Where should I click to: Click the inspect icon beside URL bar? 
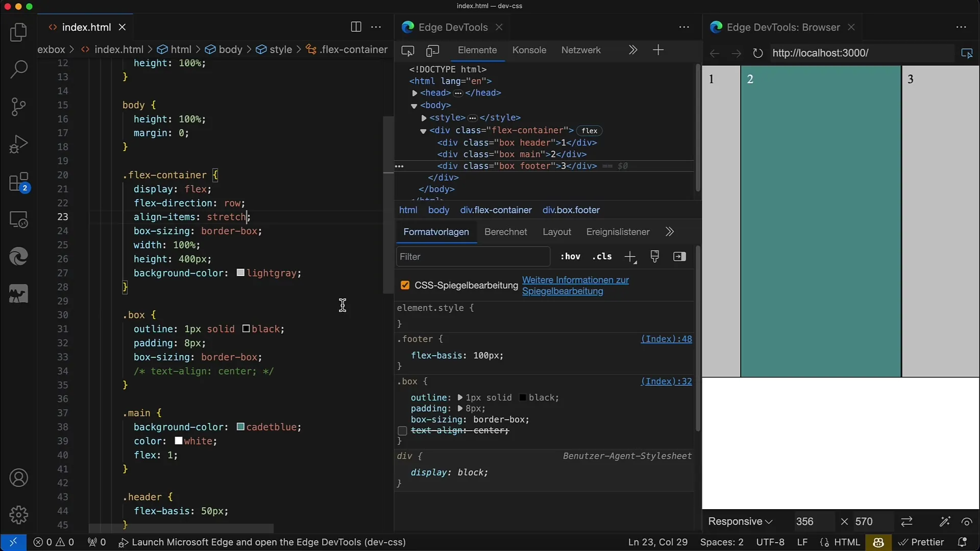967,53
